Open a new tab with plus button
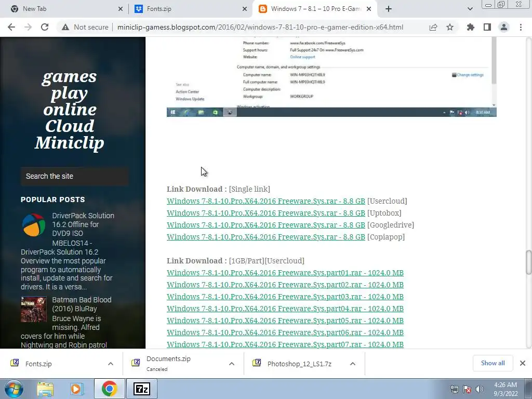Image resolution: width=532 pixels, height=399 pixels. 389,9
